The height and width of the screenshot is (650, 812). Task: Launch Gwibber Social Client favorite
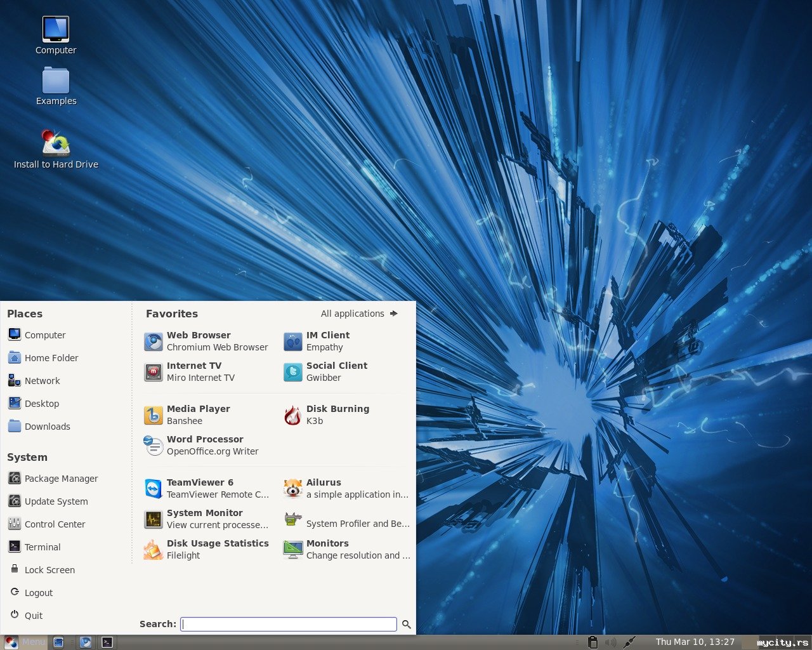click(325, 371)
